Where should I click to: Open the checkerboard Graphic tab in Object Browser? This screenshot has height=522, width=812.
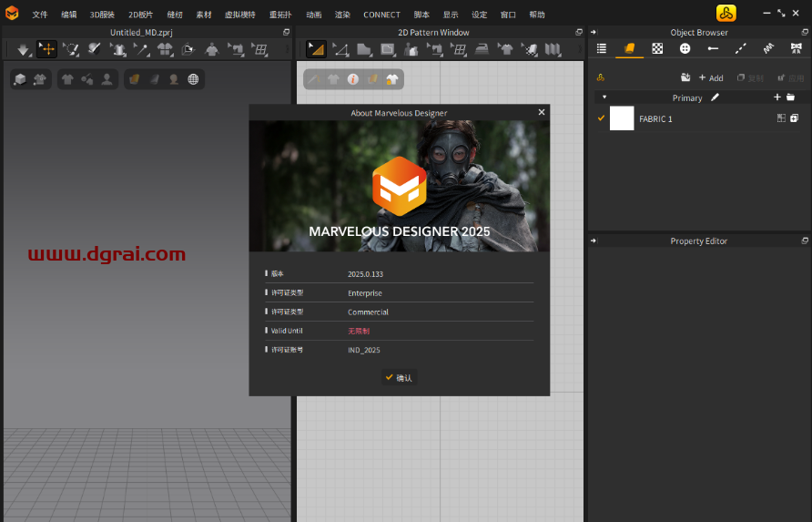[657, 48]
